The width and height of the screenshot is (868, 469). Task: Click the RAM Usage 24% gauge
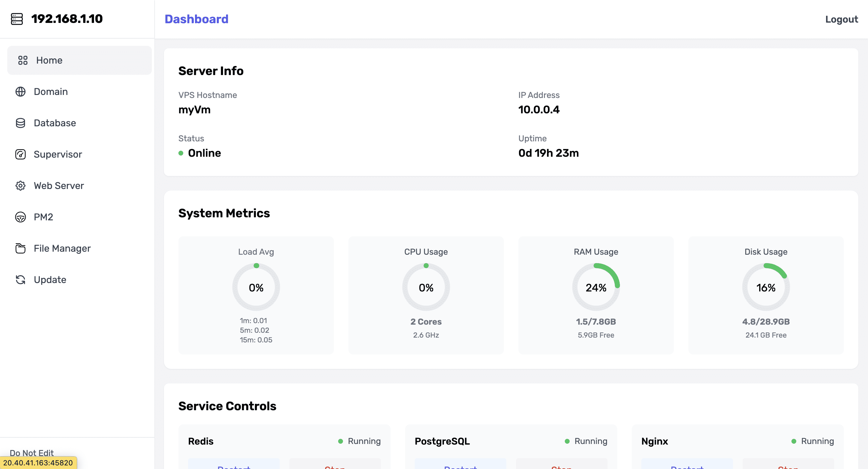point(596,287)
